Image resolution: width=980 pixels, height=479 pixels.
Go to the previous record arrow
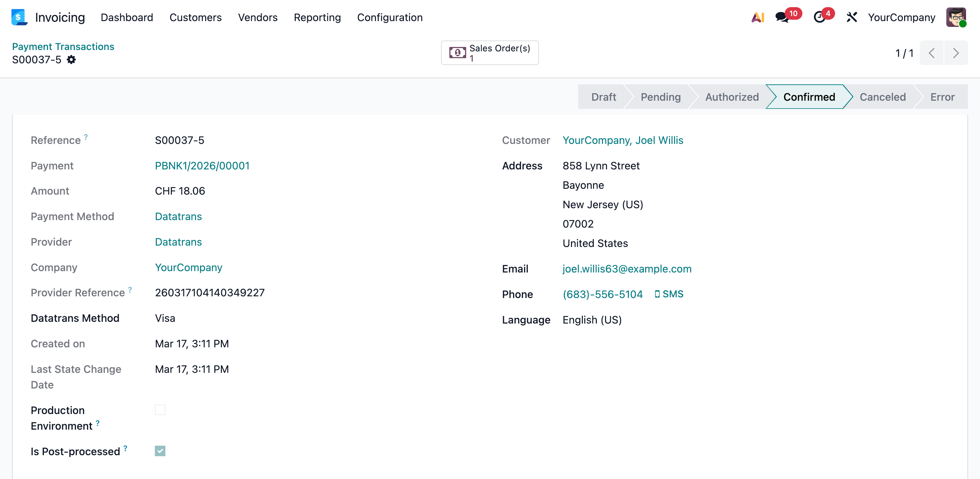[x=931, y=53]
